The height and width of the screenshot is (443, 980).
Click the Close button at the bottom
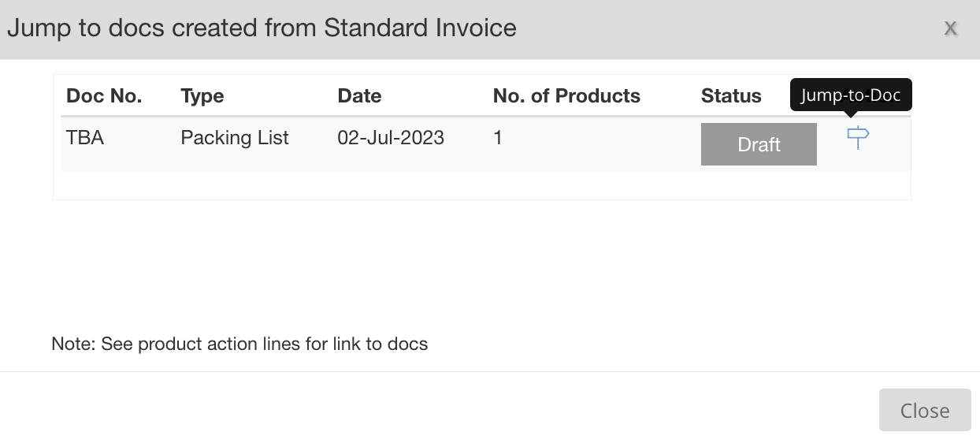tap(925, 410)
